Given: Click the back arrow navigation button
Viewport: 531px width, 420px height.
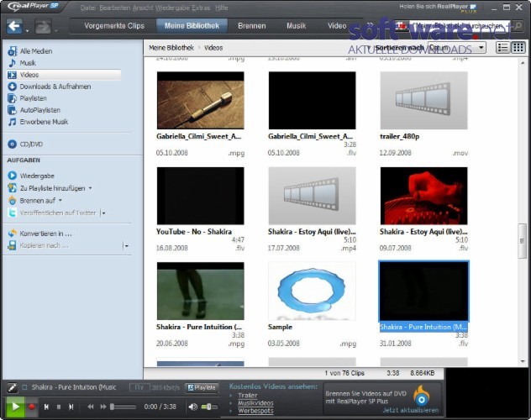Looking at the screenshot, I should point(14,26).
